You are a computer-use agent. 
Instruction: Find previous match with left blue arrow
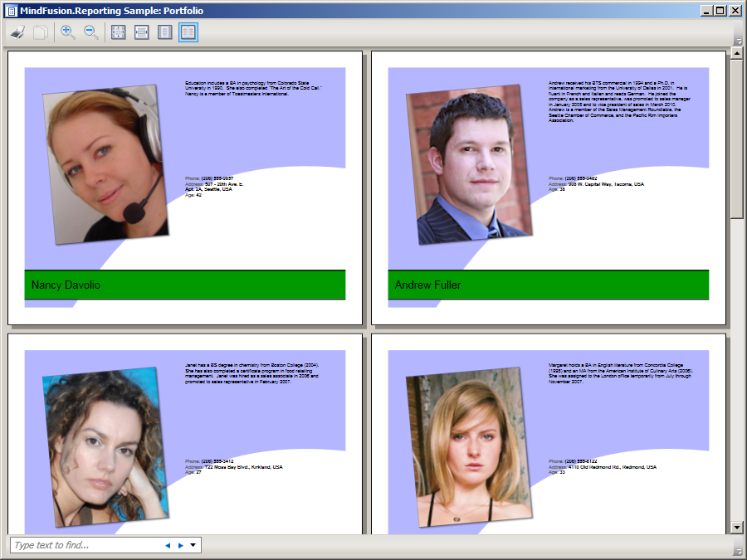point(168,545)
